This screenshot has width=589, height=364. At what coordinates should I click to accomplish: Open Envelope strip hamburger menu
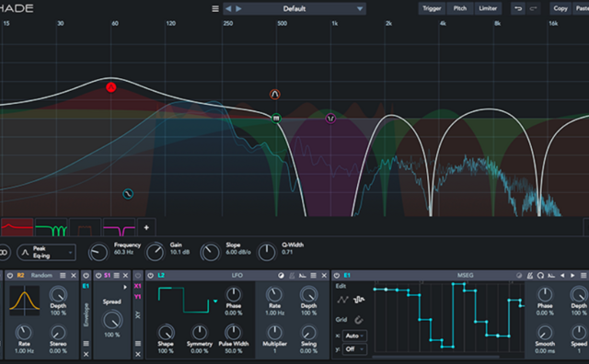pos(86,344)
